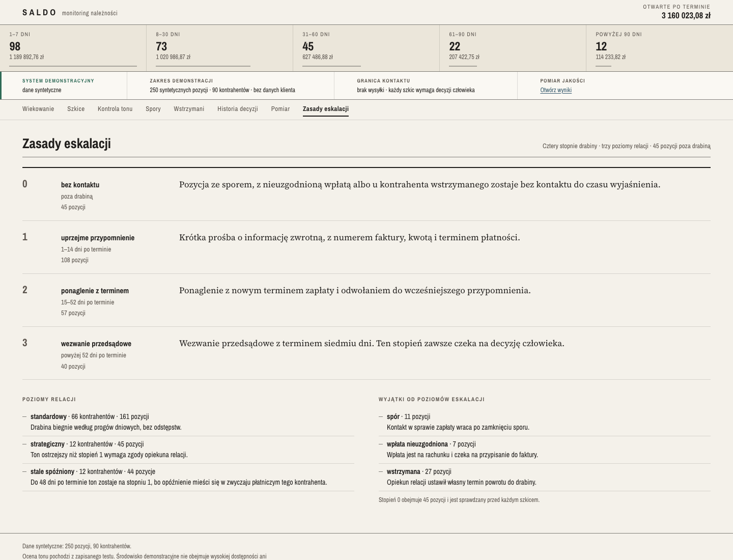Click description starting "Ponaglenie z nowym terminem"
The image size is (733, 560).
pyautogui.click(x=355, y=290)
